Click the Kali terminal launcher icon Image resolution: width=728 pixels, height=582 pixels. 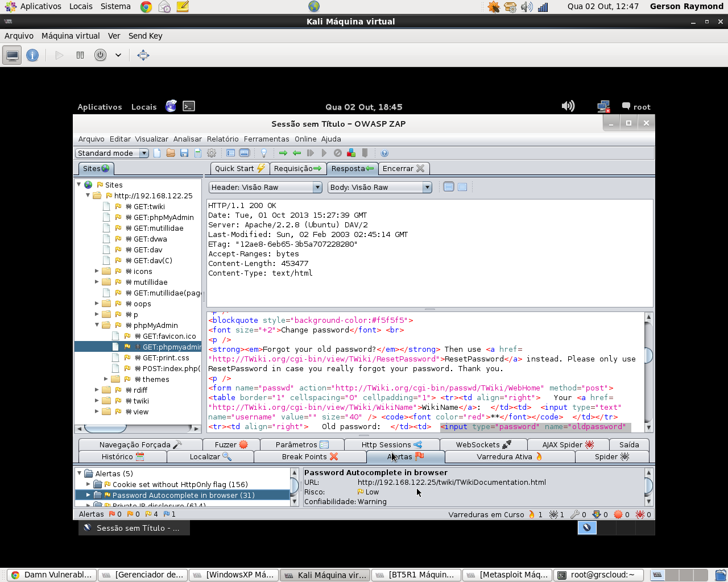click(189, 106)
